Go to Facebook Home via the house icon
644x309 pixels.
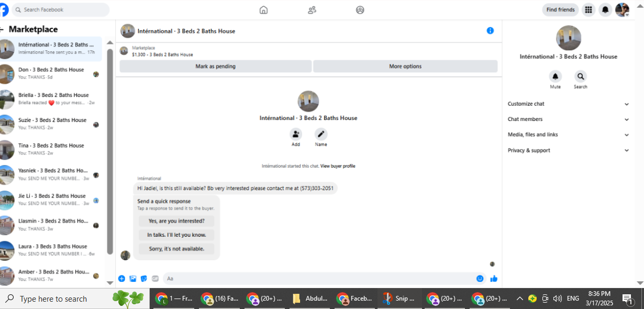click(x=263, y=9)
